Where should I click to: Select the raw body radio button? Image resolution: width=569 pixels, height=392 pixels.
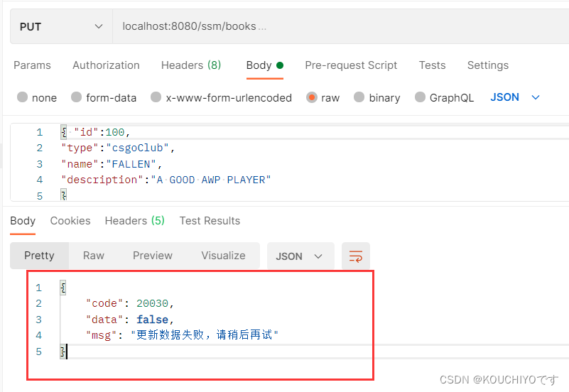point(312,97)
